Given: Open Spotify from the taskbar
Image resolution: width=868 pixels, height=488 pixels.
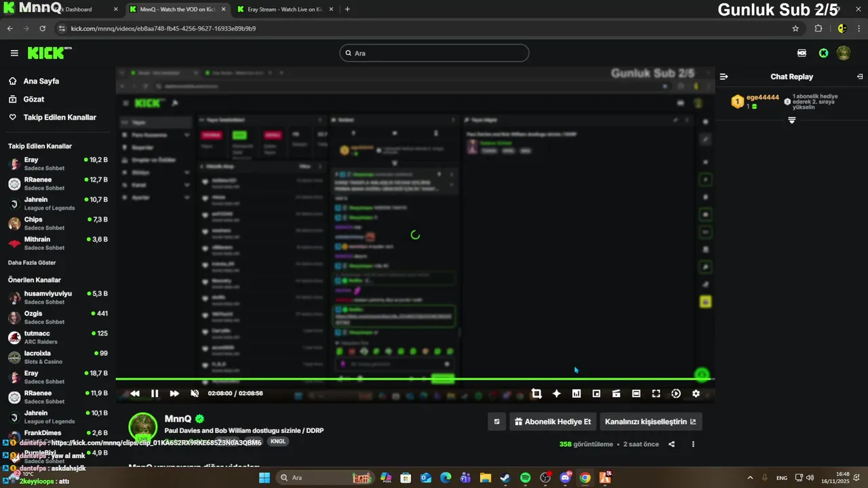Looking at the screenshot, I should [x=526, y=478].
